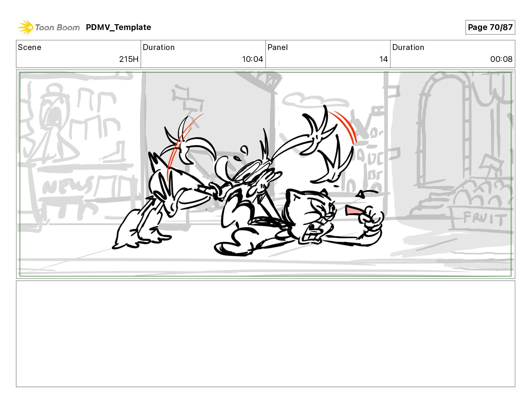Select the scene duration value 10:04
The width and height of the screenshot is (532, 411).
pyautogui.click(x=252, y=59)
